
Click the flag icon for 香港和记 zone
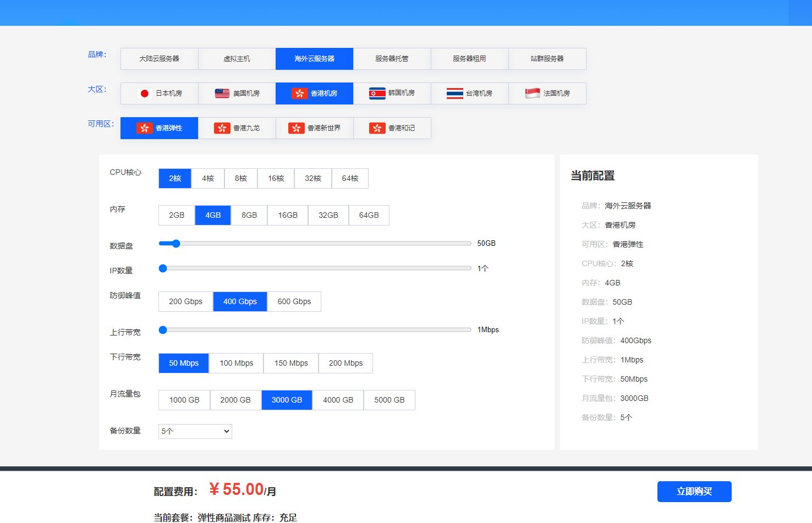377,128
